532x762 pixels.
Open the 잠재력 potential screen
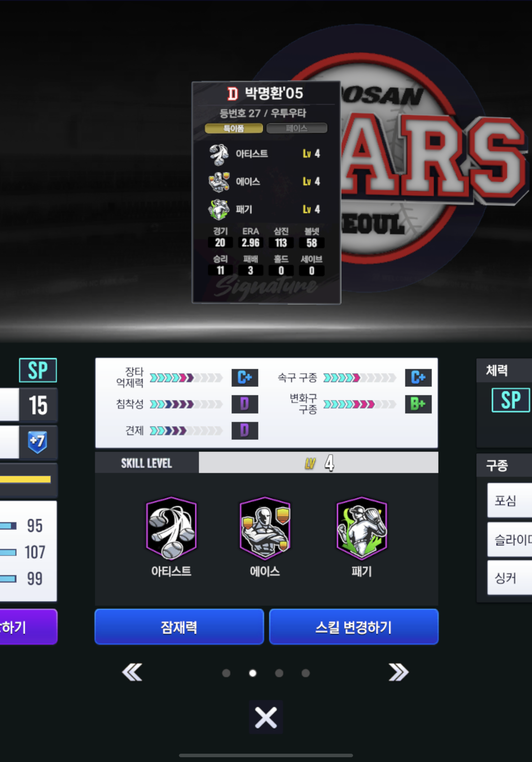[x=179, y=627]
